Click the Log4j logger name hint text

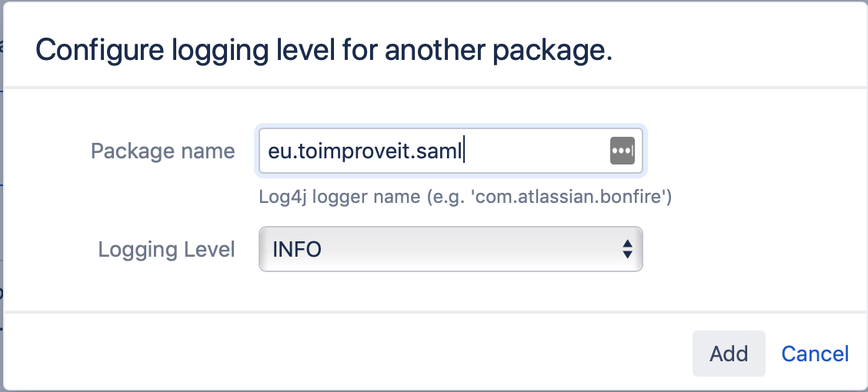click(x=465, y=196)
